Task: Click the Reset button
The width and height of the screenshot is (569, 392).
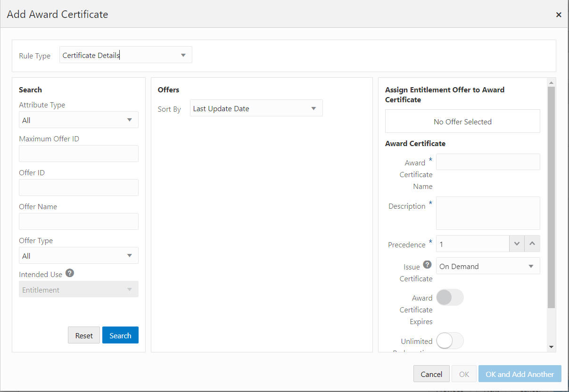Action: pos(84,335)
